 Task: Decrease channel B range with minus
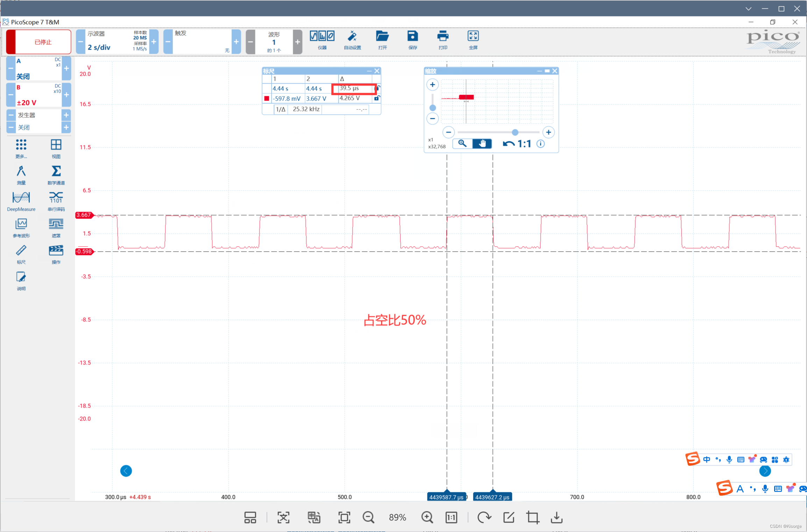pos(11,95)
